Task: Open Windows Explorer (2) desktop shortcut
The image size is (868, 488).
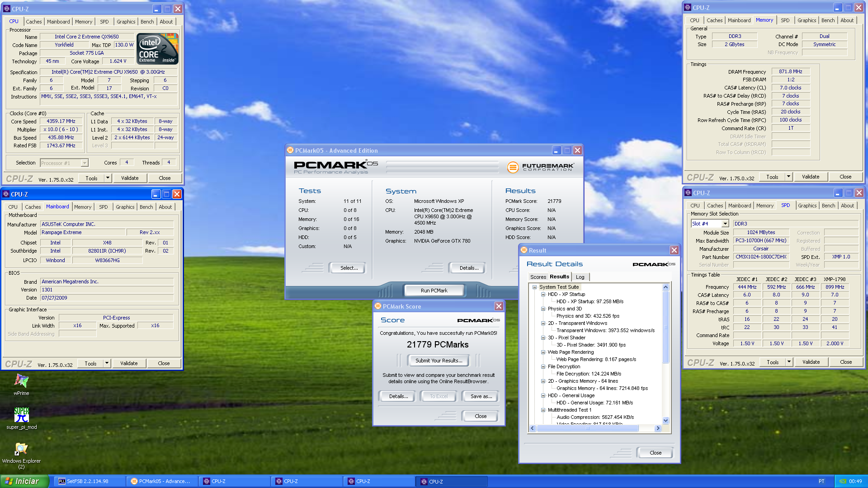Action: tap(21, 455)
